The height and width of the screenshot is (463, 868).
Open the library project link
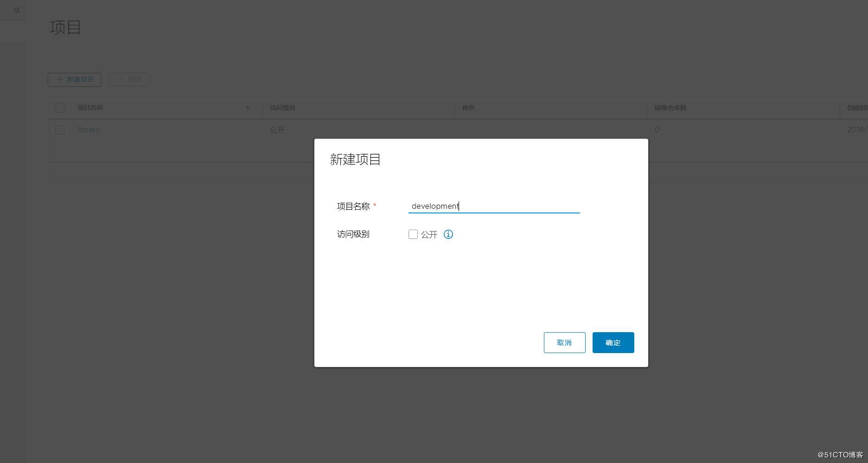tap(89, 130)
